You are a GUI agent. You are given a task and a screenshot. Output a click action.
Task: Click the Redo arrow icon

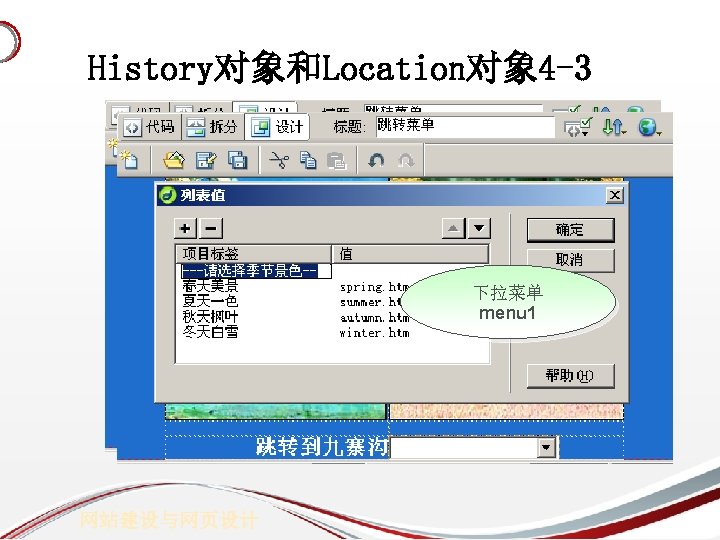pos(406,160)
